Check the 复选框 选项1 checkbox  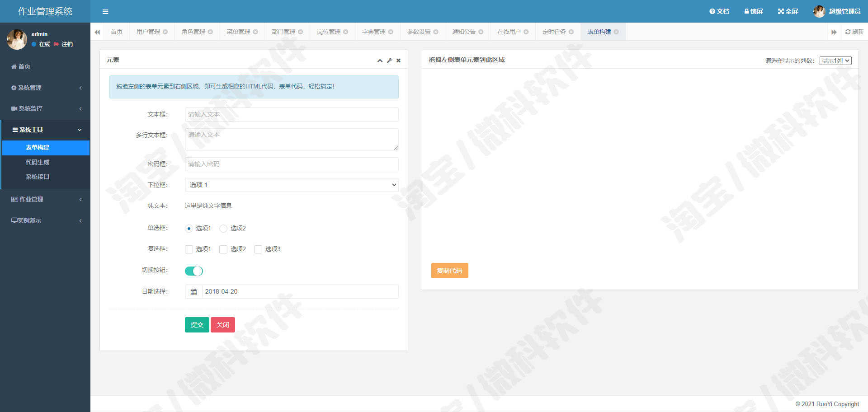tap(189, 249)
